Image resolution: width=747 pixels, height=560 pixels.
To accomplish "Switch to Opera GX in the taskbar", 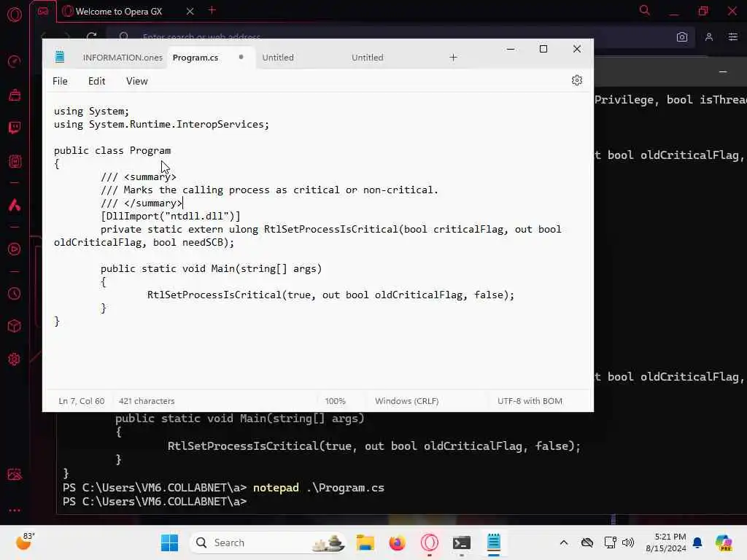I will coord(429,542).
